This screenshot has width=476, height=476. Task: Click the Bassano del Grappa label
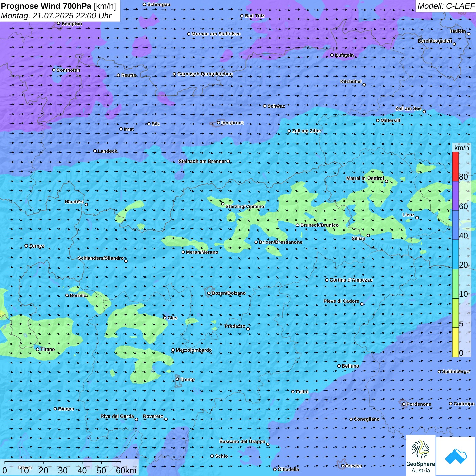(242, 441)
